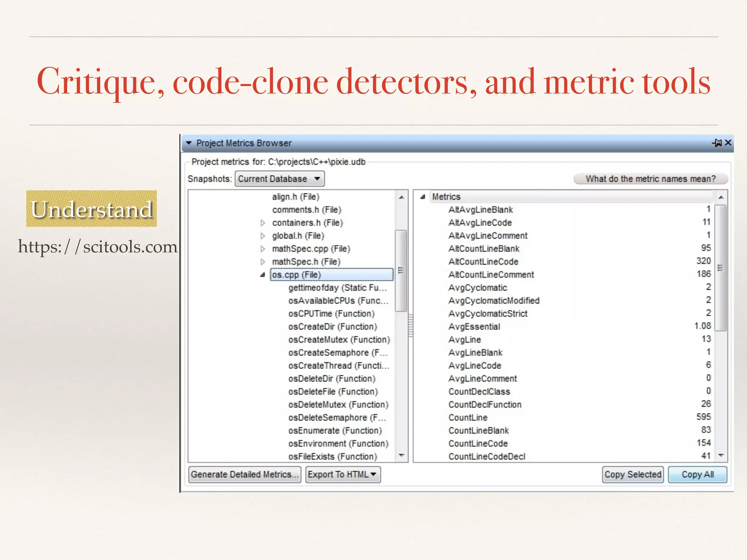Select the AvgLineBlank metric row
This screenshot has width=747, height=560.
(x=580, y=353)
